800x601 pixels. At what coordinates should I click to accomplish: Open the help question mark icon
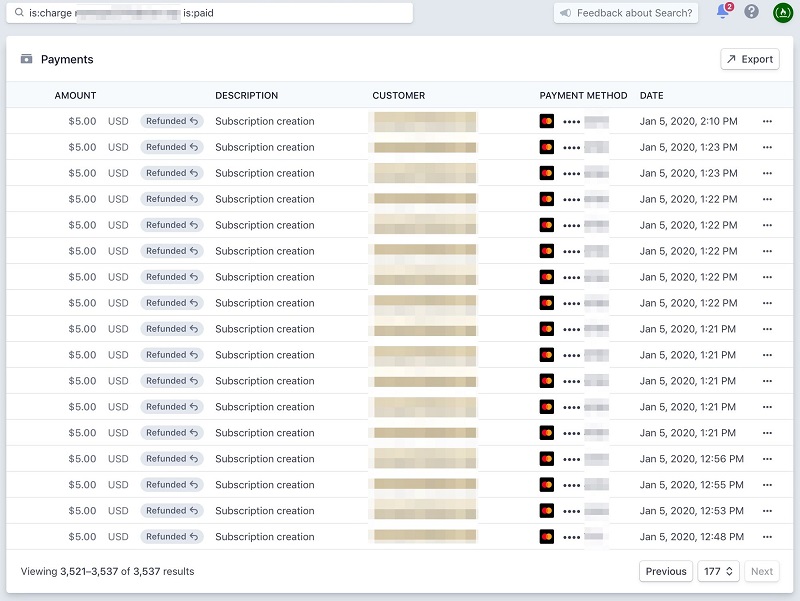(752, 12)
